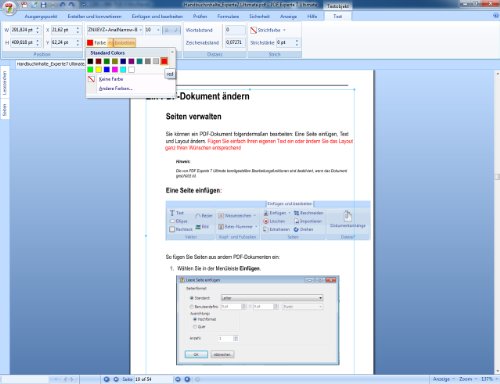Open the Zoom dropdown in status bar

tap(467, 379)
